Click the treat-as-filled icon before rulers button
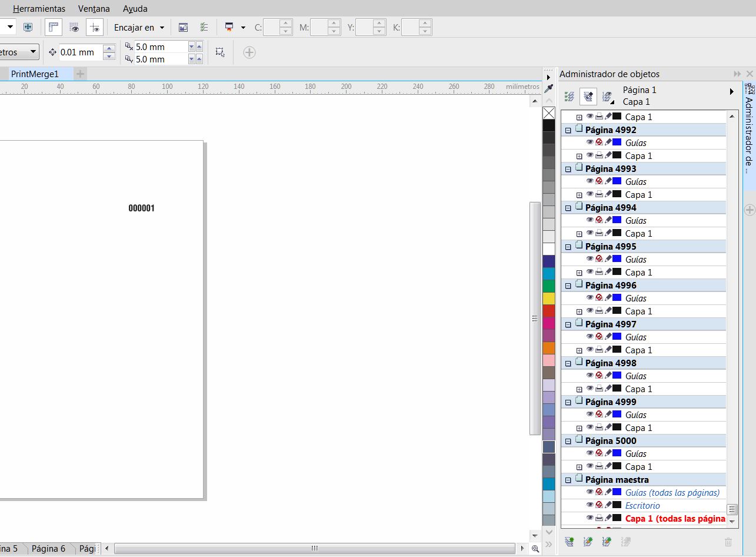The height and width of the screenshot is (557, 756). tap(28, 27)
